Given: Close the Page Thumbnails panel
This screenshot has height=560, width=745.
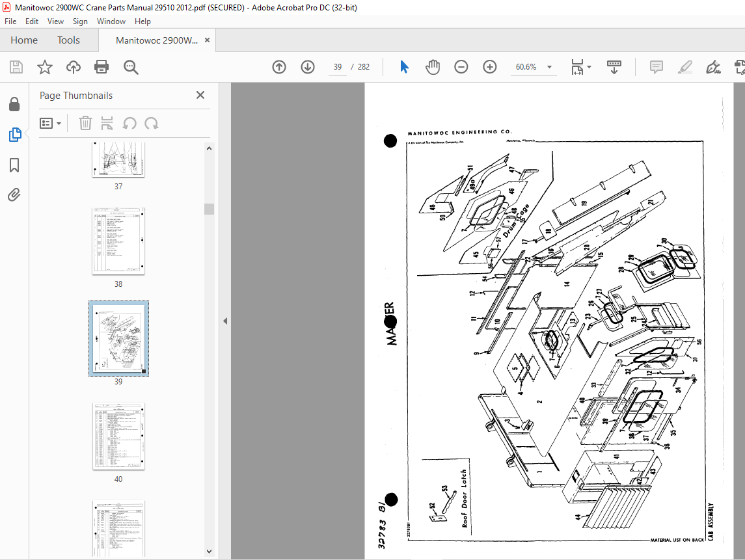Looking at the screenshot, I should pos(200,95).
